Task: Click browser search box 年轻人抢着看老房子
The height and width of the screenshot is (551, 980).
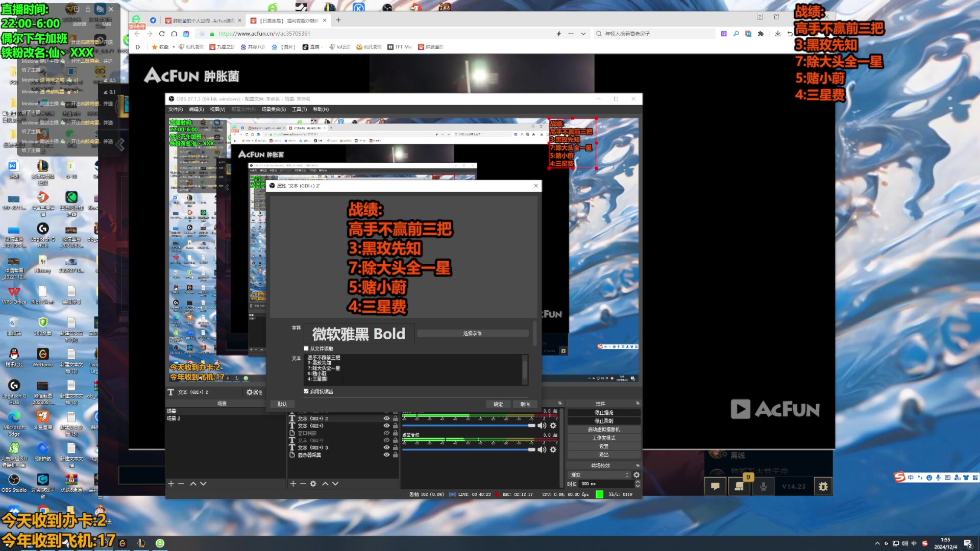Action: [654, 34]
